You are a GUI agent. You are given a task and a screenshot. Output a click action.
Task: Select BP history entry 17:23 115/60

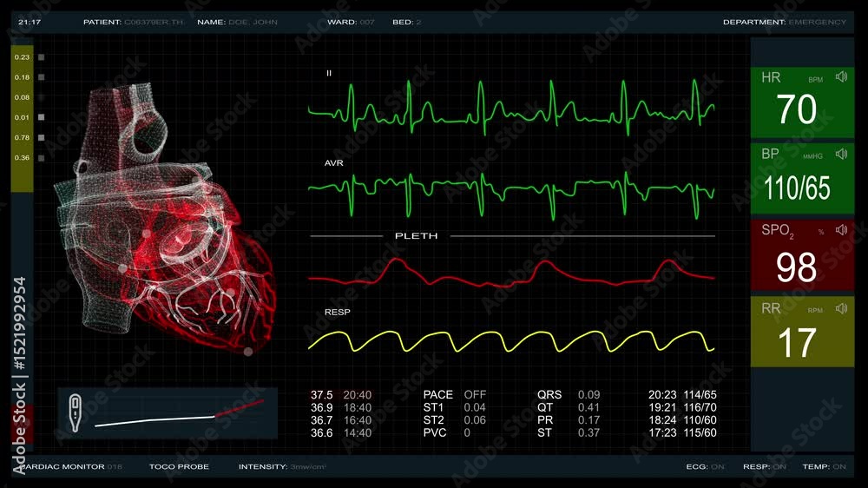[x=682, y=433]
